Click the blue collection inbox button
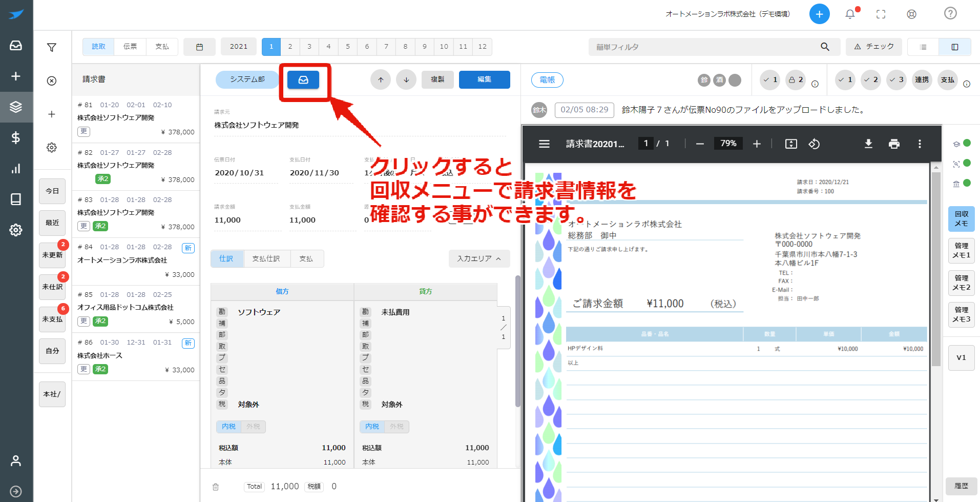 (303, 79)
